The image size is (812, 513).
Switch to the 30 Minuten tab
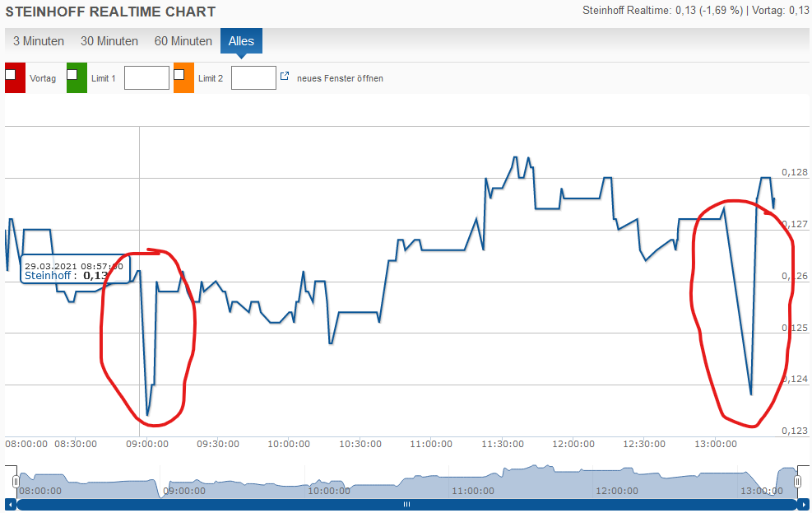click(109, 41)
